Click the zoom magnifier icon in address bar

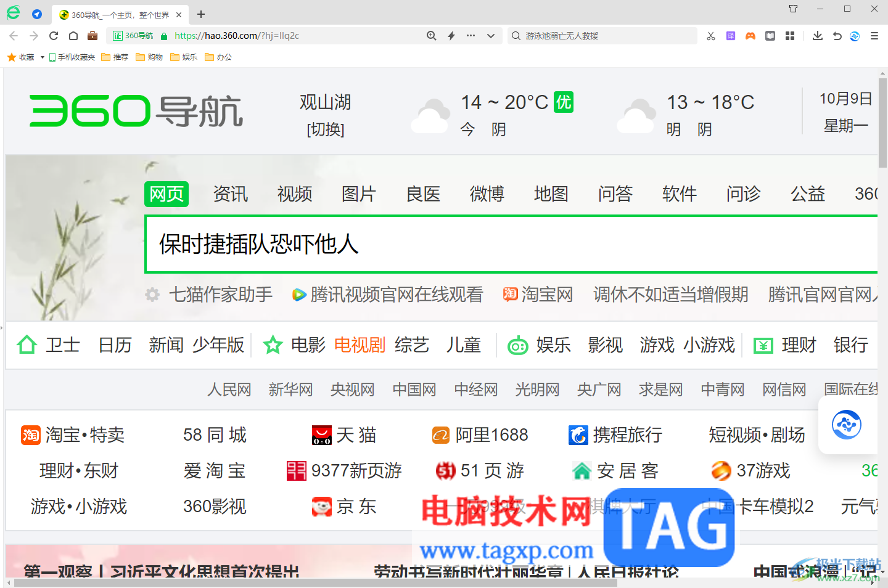[431, 35]
